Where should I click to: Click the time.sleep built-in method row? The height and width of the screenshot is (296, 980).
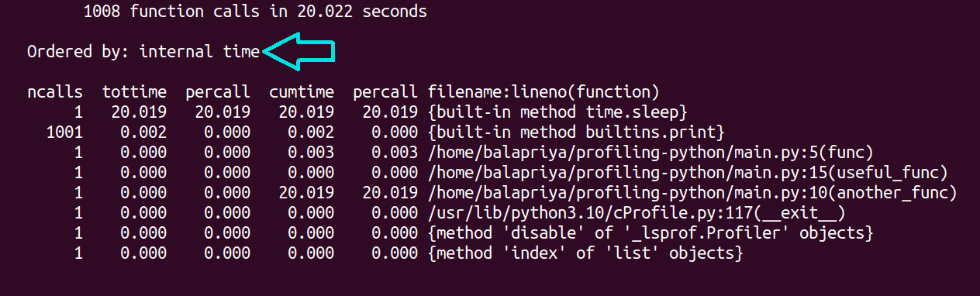[x=357, y=112]
